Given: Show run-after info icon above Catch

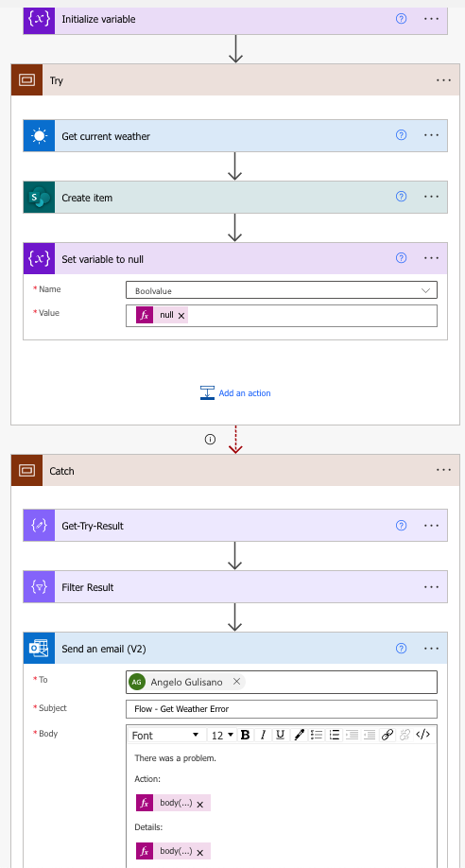Looking at the screenshot, I should (x=210, y=440).
